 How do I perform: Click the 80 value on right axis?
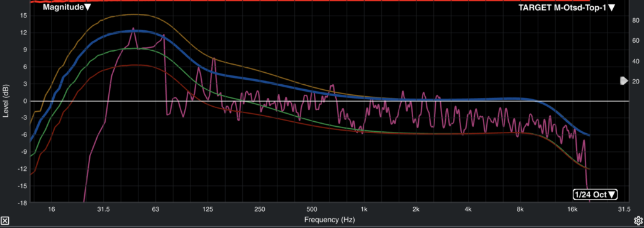(635, 20)
